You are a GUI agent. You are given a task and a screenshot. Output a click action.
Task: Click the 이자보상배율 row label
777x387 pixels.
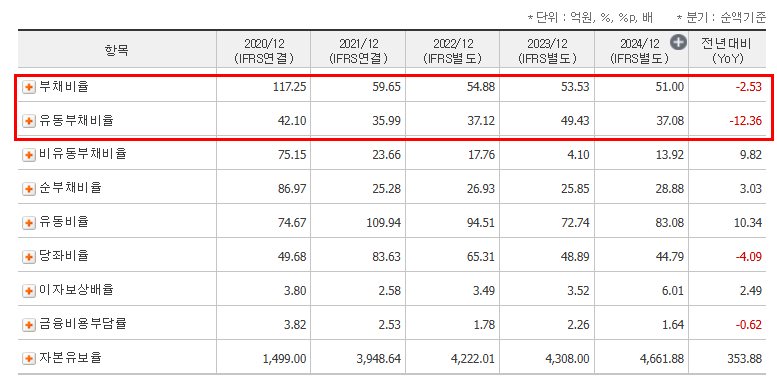tap(76, 290)
